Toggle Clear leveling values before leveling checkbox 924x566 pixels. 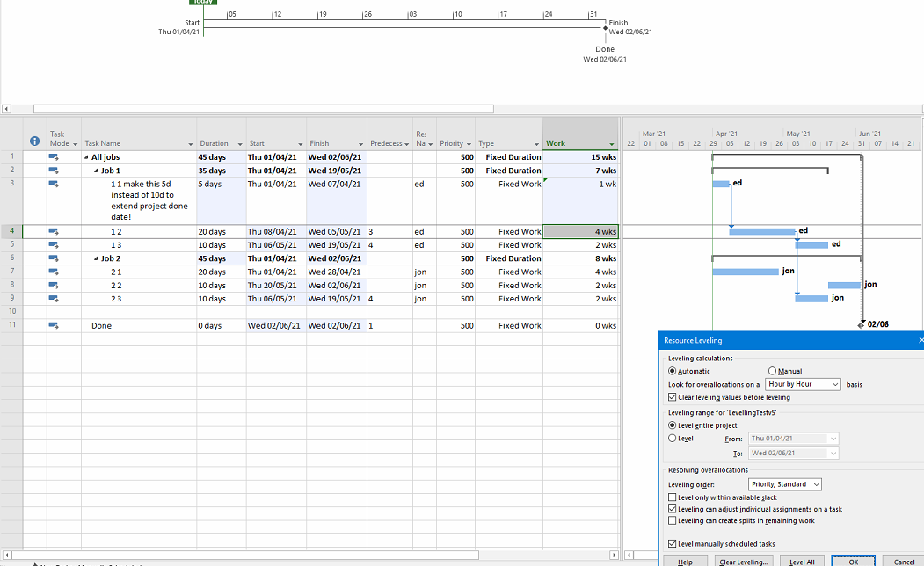(x=672, y=397)
